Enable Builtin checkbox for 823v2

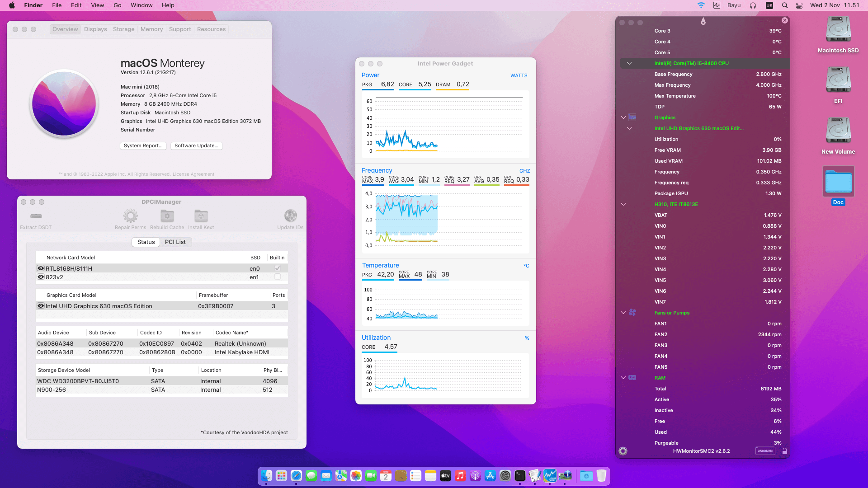pos(277,277)
